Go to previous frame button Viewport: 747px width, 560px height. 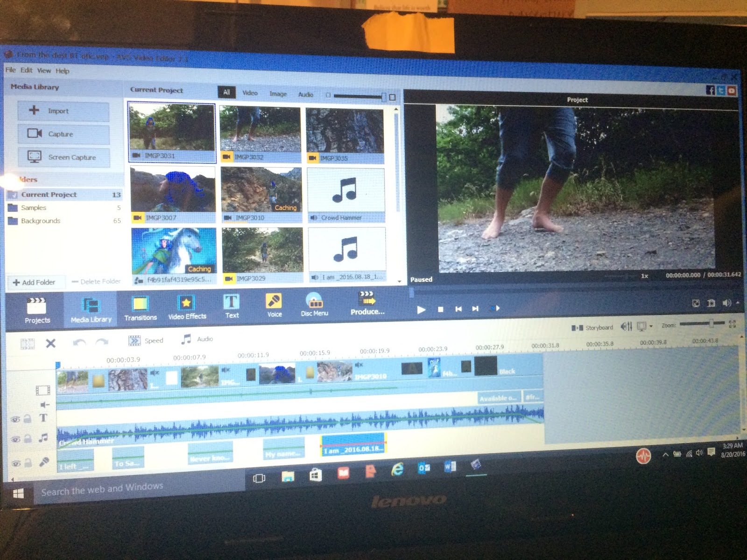tap(458, 308)
